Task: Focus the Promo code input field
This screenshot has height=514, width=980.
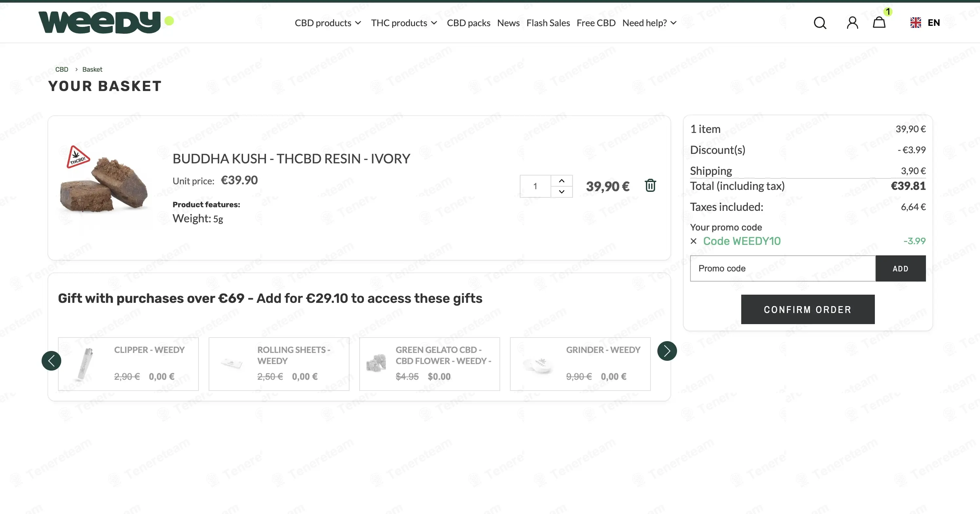Action: pyautogui.click(x=782, y=268)
